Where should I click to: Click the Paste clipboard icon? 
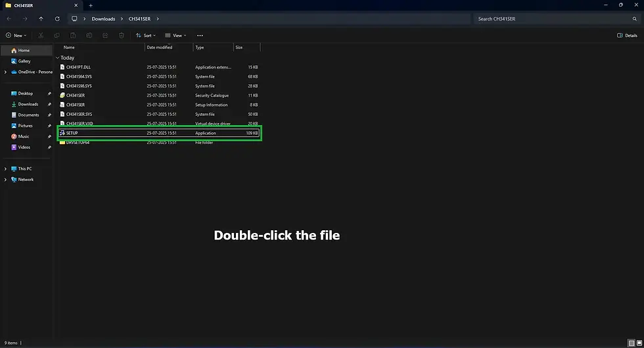(73, 36)
